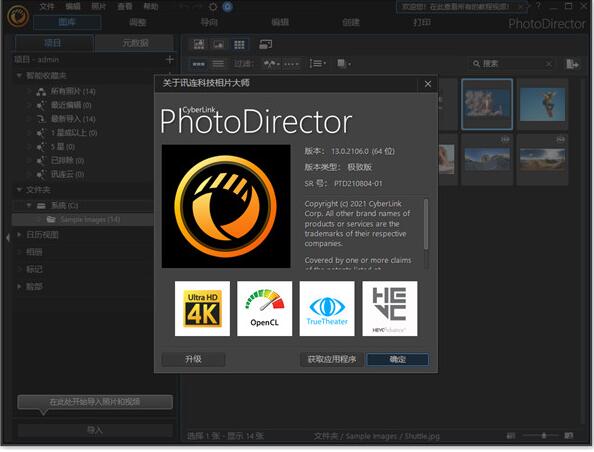Expand the 日历视图 section
The height and width of the screenshot is (452, 594).
click(x=19, y=235)
